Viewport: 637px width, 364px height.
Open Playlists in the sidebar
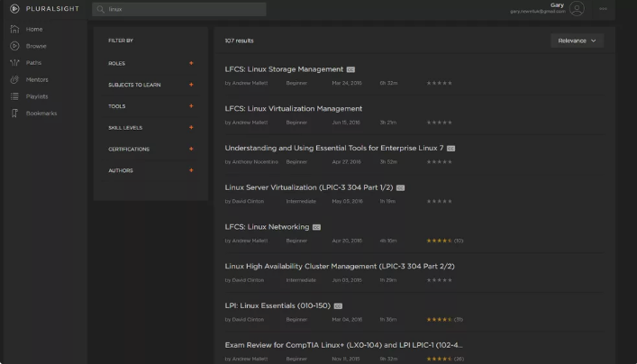[37, 96]
